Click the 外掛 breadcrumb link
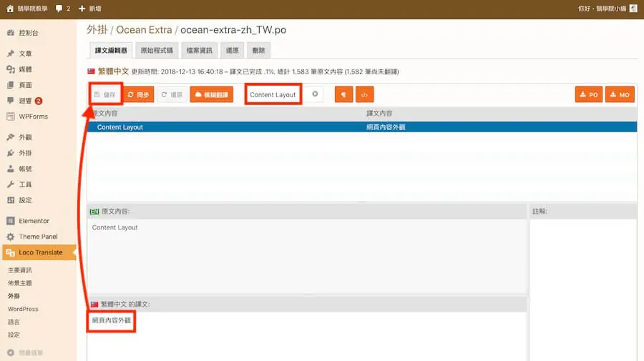The width and height of the screenshot is (644, 361). (97, 30)
